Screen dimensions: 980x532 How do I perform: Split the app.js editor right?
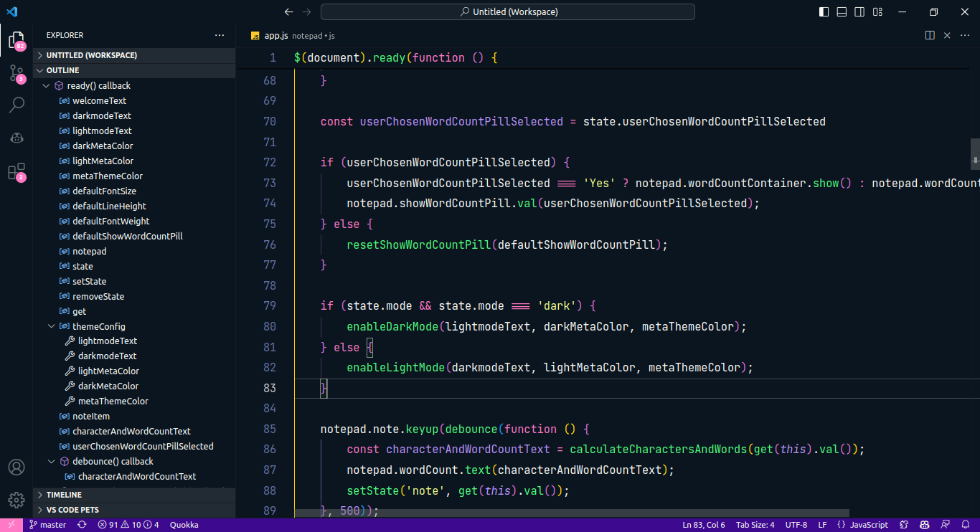[930, 35]
